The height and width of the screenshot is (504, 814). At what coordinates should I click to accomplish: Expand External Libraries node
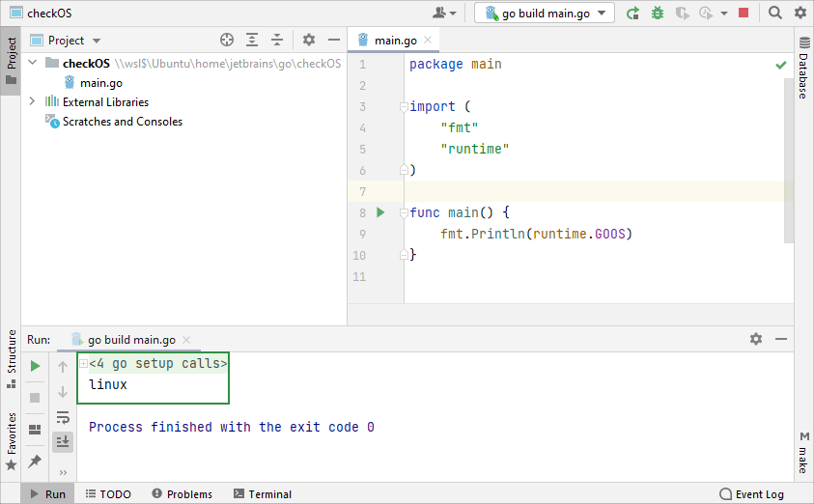(x=32, y=101)
